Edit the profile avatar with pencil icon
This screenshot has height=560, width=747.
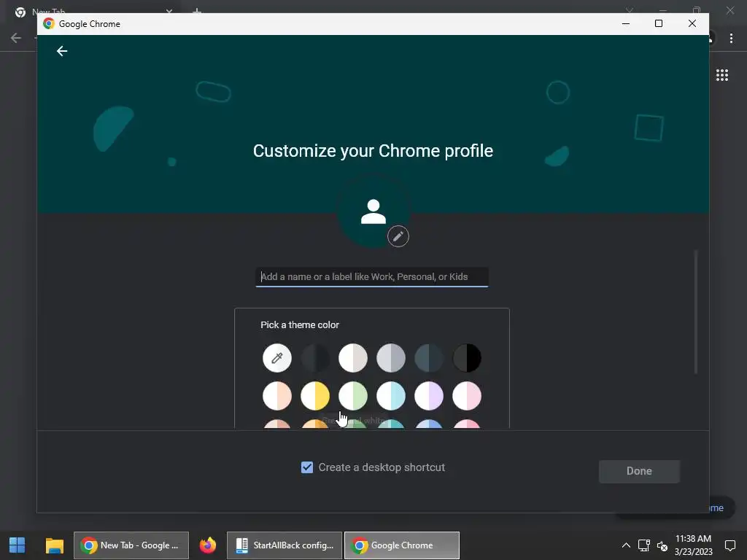pyautogui.click(x=398, y=236)
